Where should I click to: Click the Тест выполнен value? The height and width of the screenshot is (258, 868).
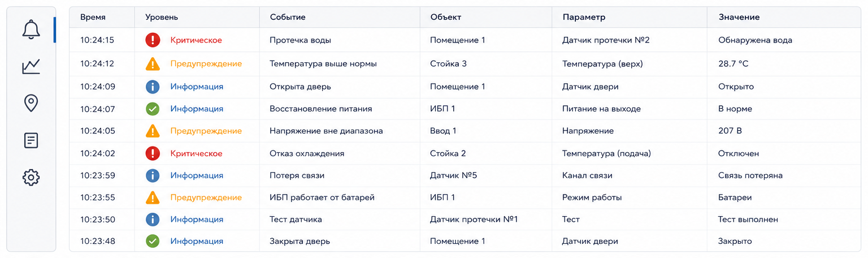pos(748,220)
